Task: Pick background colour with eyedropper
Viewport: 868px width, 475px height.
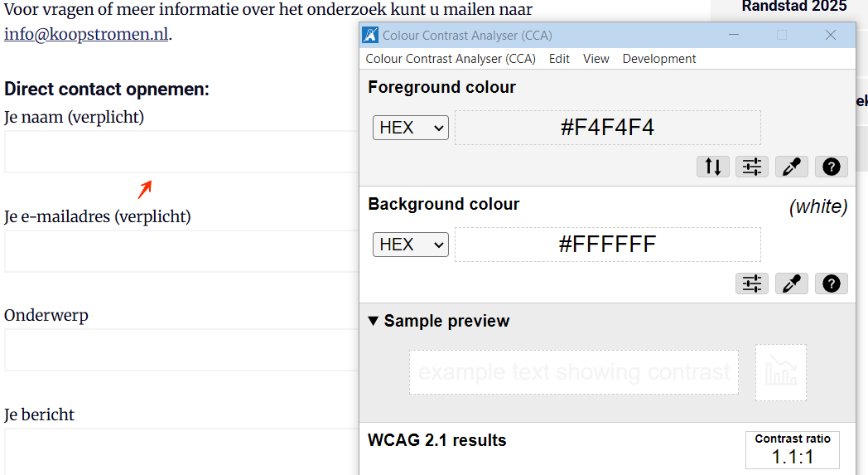Action: click(792, 284)
